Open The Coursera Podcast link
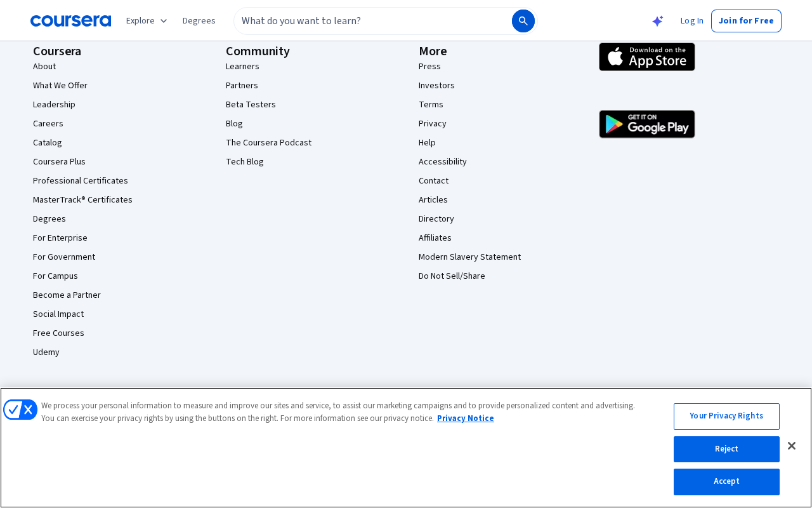 pyautogui.click(x=268, y=143)
